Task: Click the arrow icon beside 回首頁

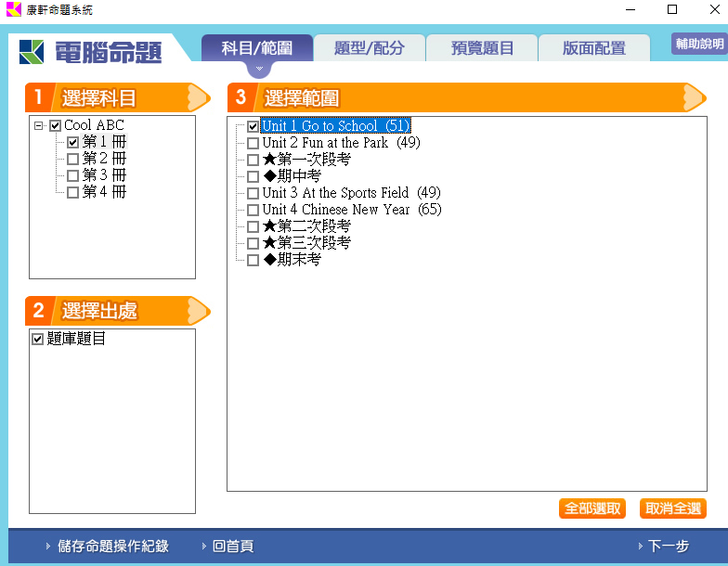Action: point(203,547)
